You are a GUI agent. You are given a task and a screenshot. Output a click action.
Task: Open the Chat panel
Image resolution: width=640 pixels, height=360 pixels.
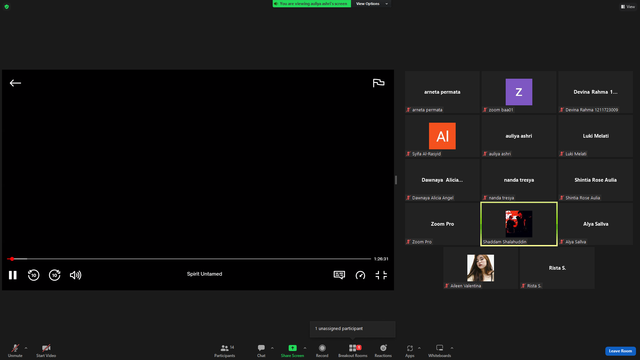tap(261, 350)
